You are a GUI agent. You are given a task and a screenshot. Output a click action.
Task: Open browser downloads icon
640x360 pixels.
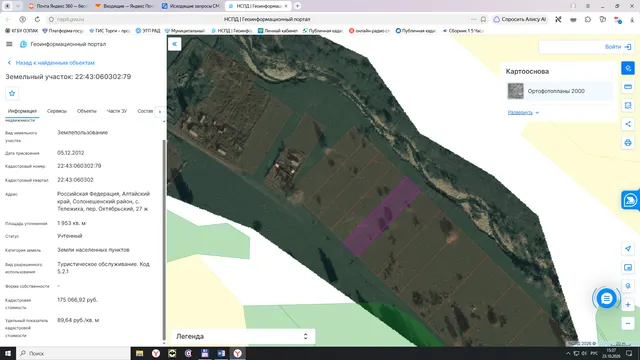[632, 19]
